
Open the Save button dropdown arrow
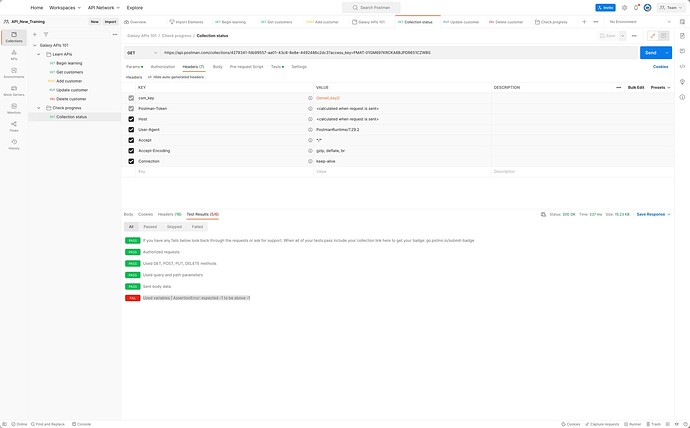(x=622, y=36)
